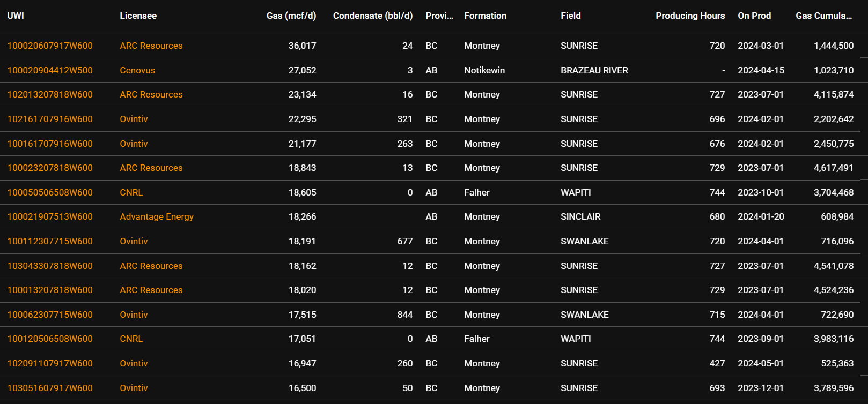Open well 100050506508W600 link

[50, 192]
